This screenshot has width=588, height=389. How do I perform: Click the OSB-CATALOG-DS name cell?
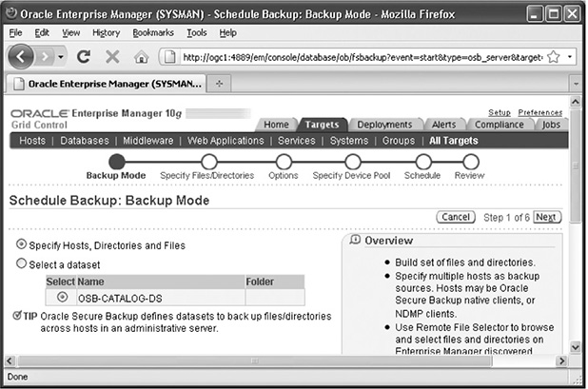point(161,298)
